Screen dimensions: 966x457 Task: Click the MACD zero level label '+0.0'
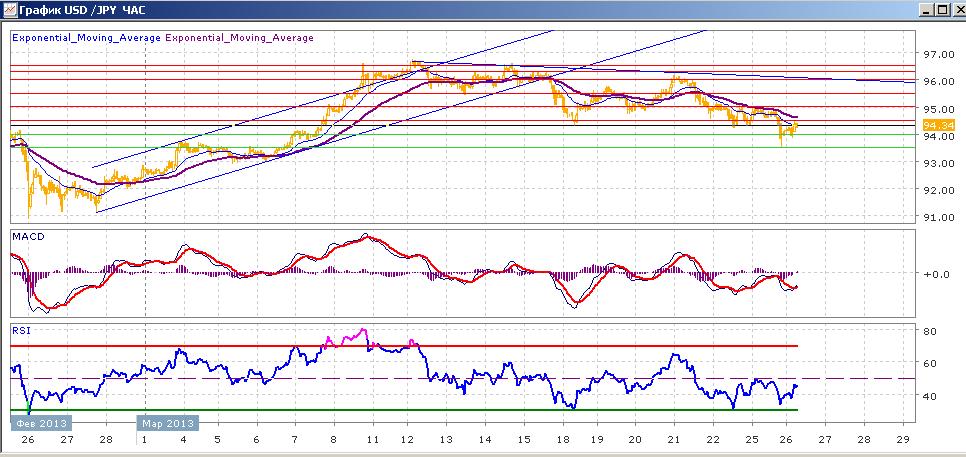936,274
